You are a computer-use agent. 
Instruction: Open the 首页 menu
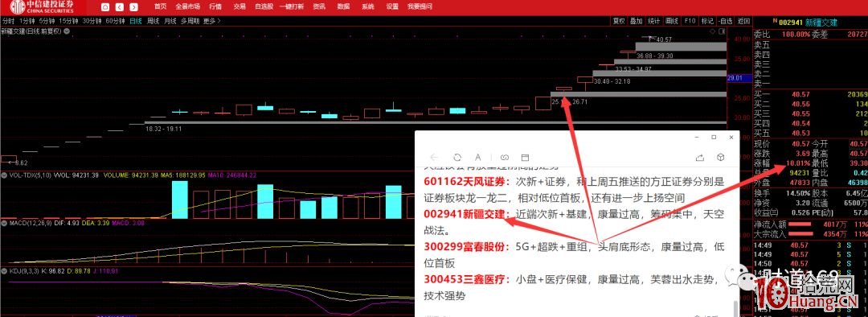[x=160, y=6]
